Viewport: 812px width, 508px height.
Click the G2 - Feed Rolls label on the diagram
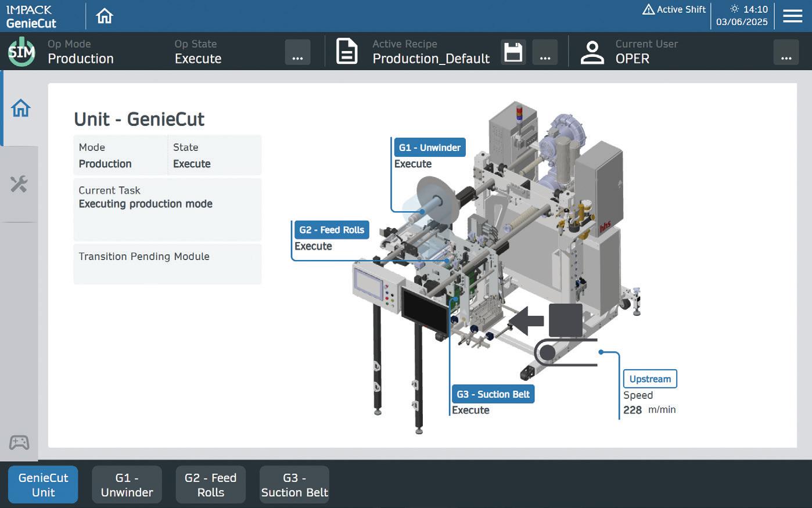click(x=332, y=230)
